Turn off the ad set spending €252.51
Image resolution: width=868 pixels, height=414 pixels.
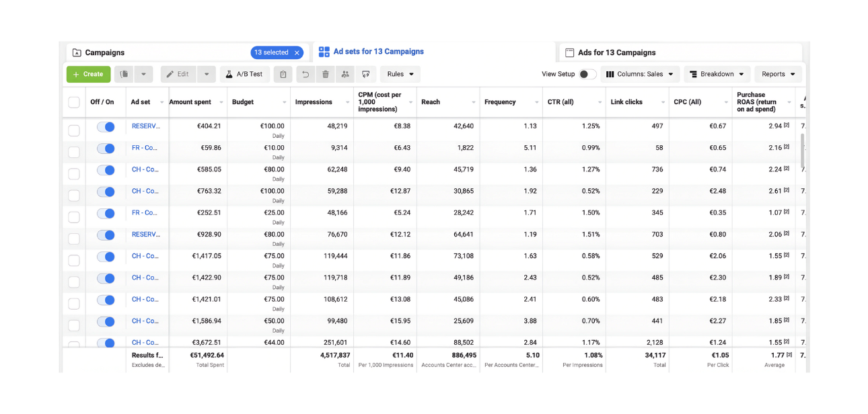coord(106,213)
